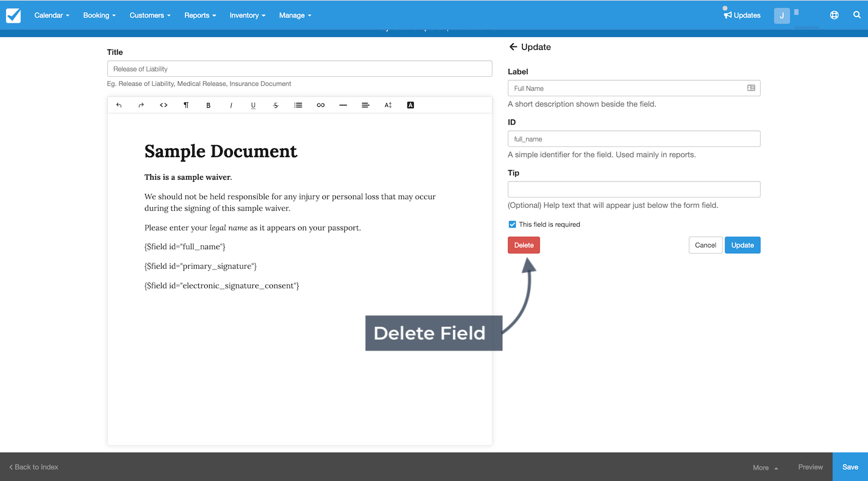Screen dimensions: 868x481
Task: Focus the Title input field
Action: [299, 69]
